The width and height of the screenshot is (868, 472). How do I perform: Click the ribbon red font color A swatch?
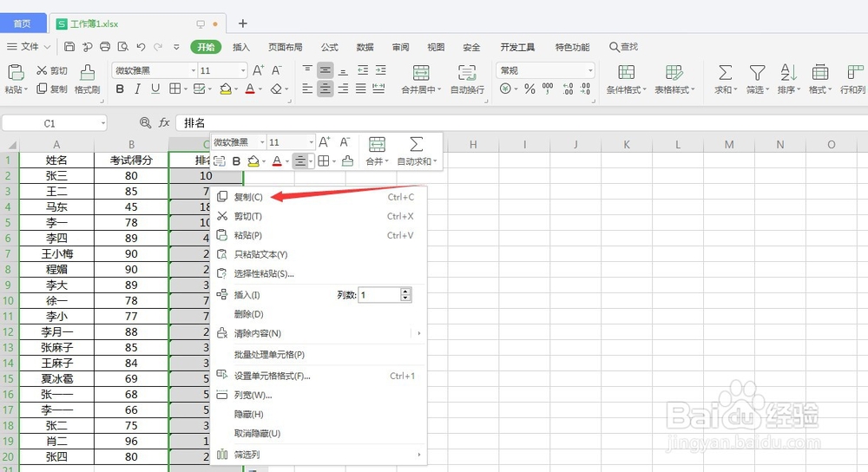(x=250, y=89)
